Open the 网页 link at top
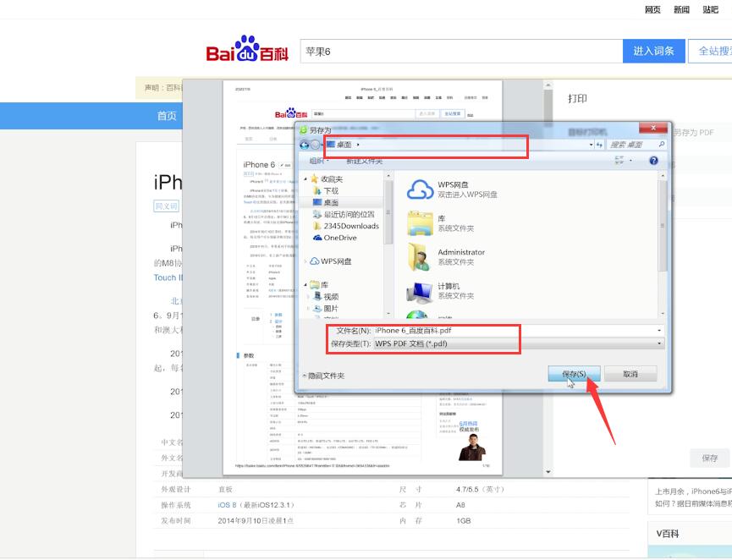Screen dimensions: 732x560 click(x=652, y=9)
